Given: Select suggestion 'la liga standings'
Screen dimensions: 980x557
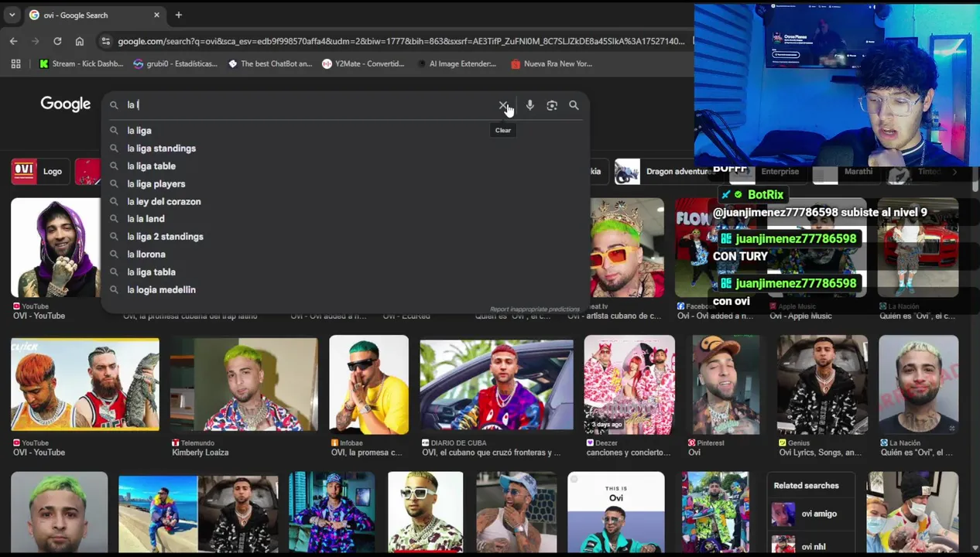Looking at the screenshot, I should pyautogui.click(x=344, y=149).
